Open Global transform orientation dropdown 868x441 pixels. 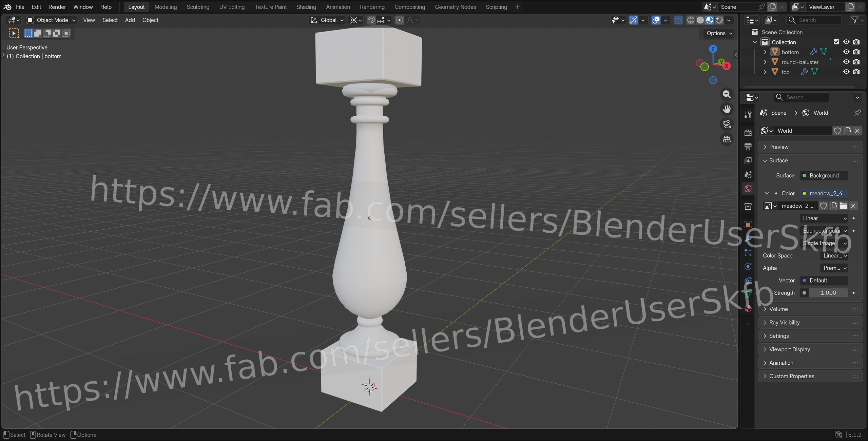[327, 20]
